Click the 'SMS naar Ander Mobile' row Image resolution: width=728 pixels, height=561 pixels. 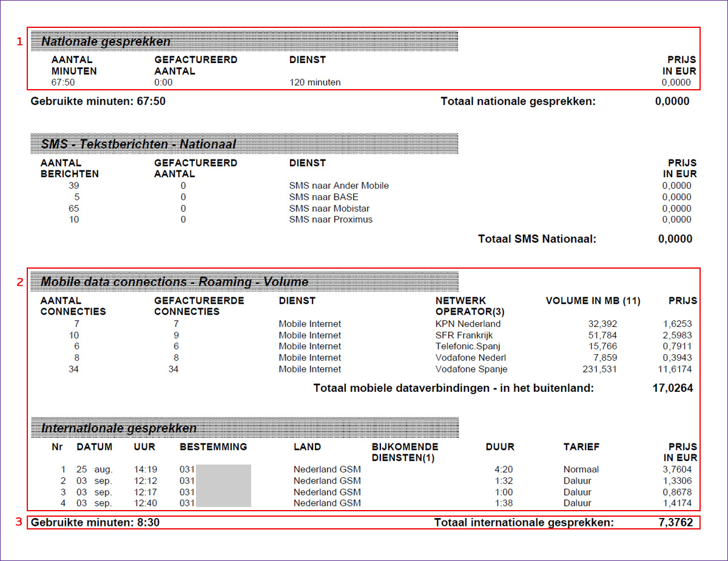coord(339,186)
